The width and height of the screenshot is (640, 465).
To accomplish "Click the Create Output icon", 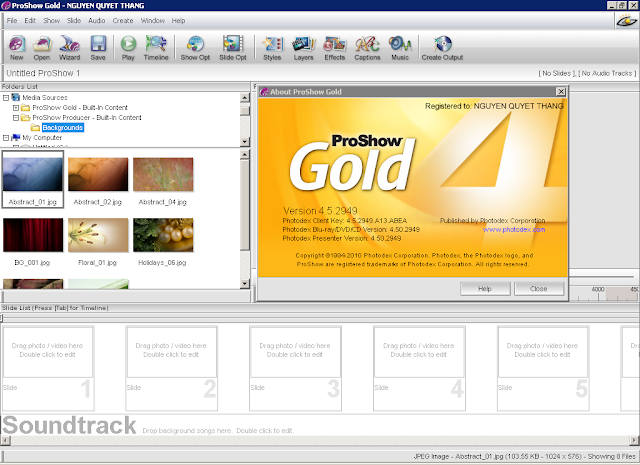I will point(444,46).
